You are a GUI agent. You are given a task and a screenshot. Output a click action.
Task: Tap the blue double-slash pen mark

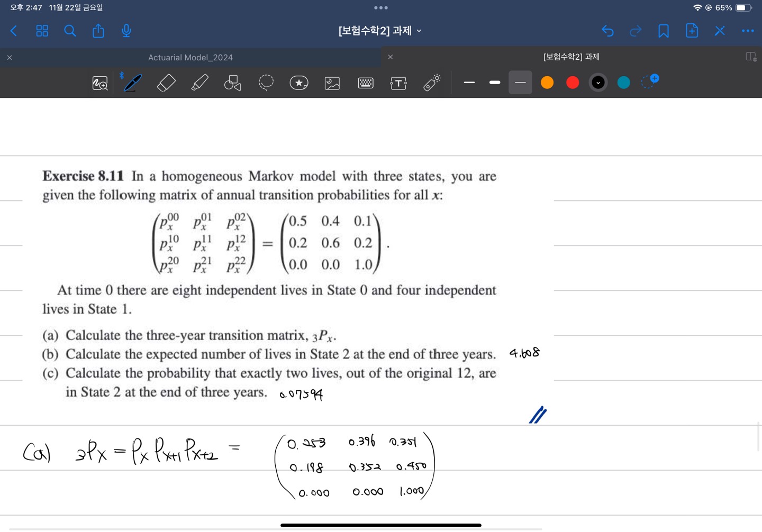coord(538,415)
